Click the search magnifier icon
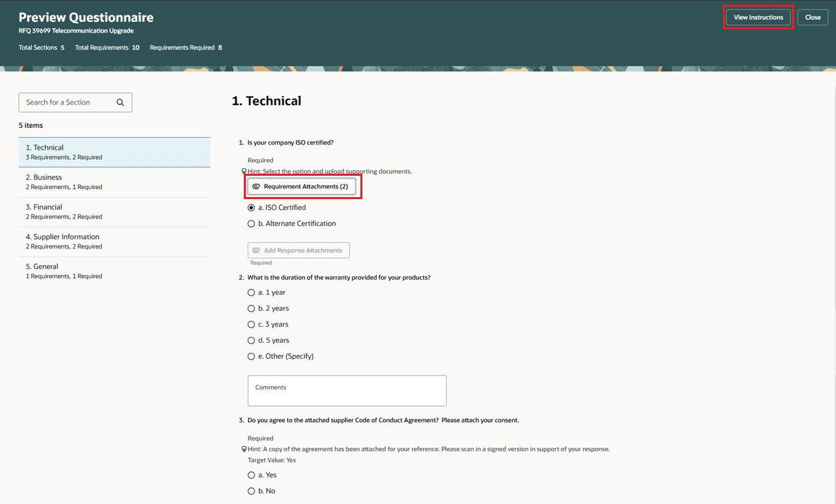Screen dimensions: 836x504 [120, 102]
